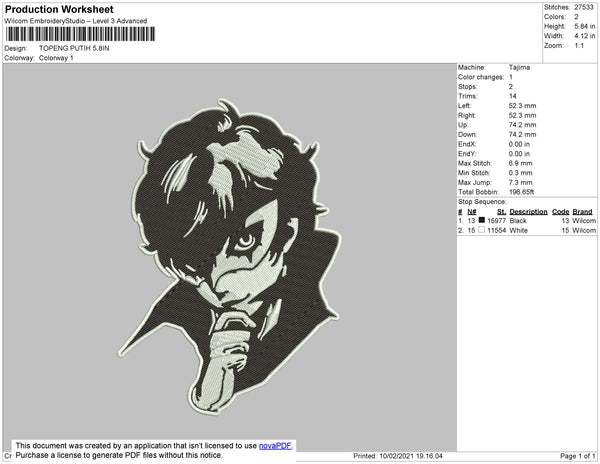600x464 pixels.
Task: Click the 'Colorway 1' value
Action: pyautogui.click(x=56, y=58)
